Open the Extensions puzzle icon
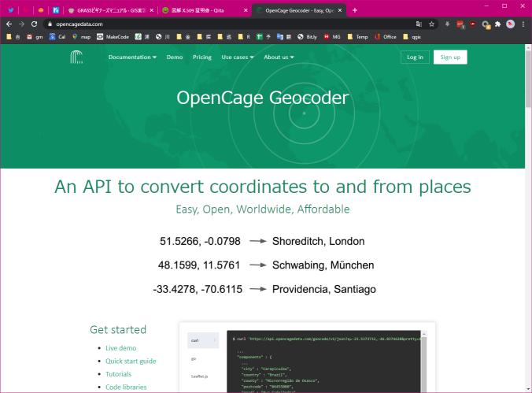The height and width of the screenshot is (393, 532). (x=498, y=24)
